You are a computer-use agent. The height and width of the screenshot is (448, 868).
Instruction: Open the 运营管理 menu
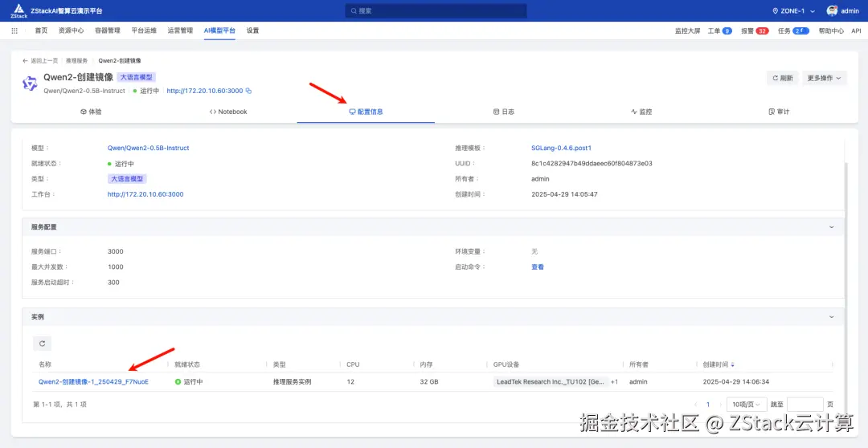coord(181,31)
